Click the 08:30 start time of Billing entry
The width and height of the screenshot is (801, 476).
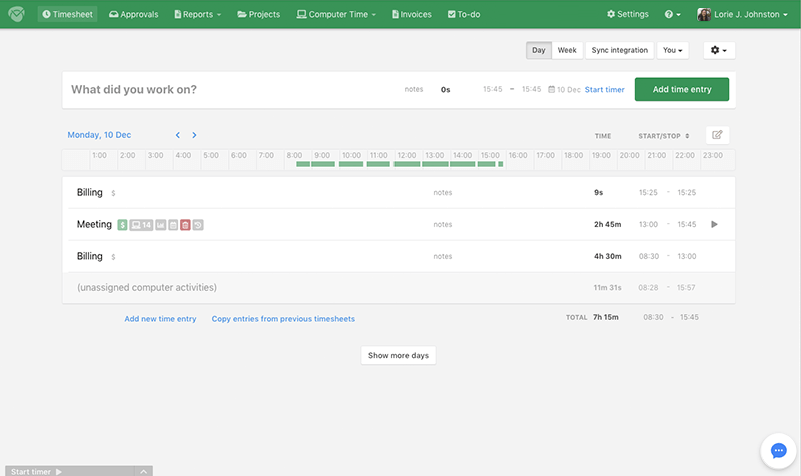(649, 256)
